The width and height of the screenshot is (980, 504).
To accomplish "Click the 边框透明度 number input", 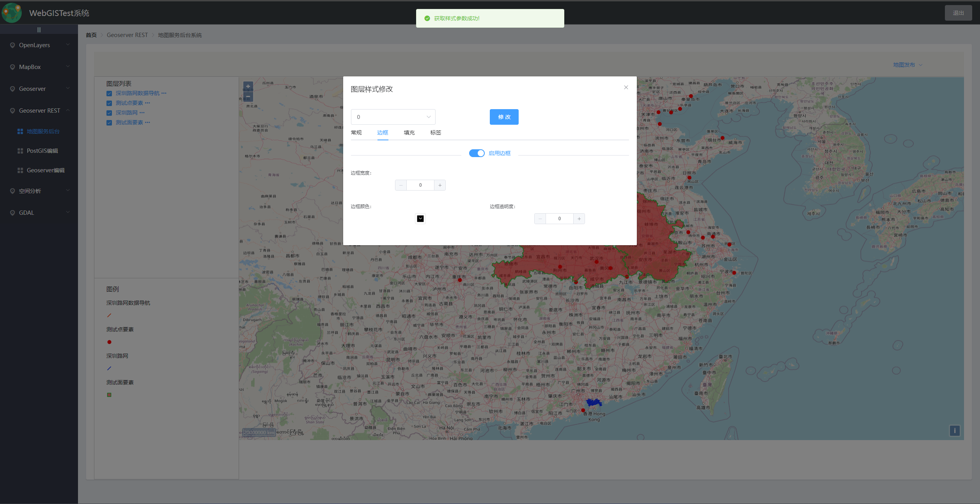I will (x=560, y=219).
